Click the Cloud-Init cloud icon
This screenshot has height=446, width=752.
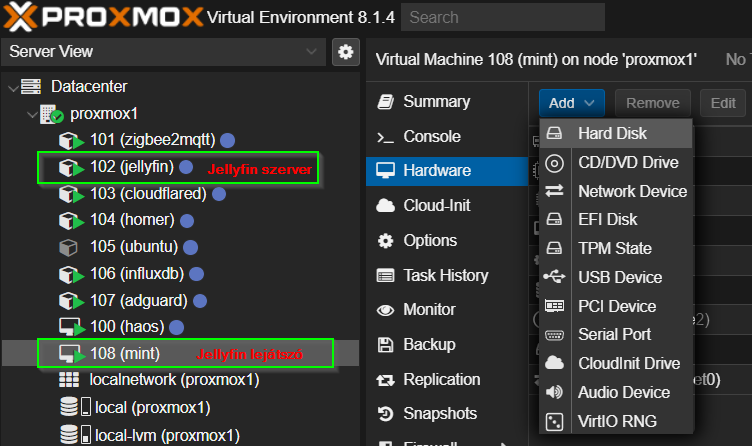coord(386,206)
